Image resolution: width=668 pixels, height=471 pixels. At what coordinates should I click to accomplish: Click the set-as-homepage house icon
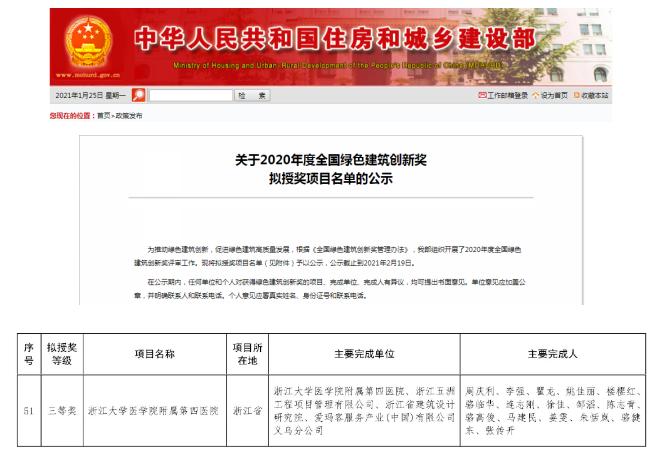535,95
